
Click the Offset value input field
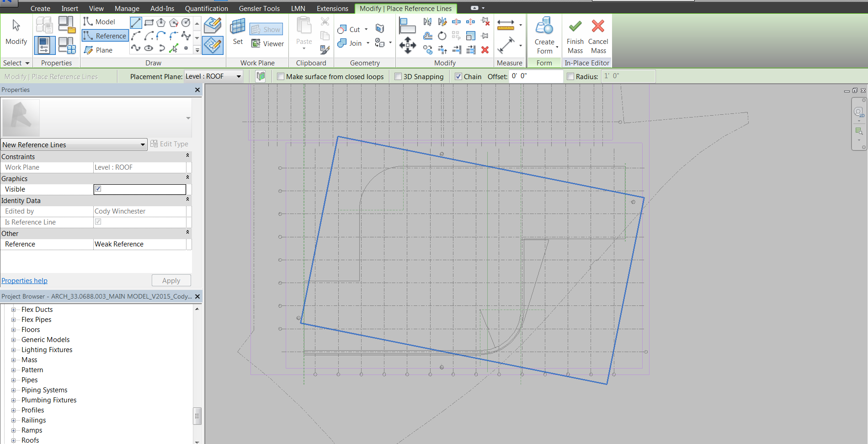pyautogui.click(x=536, y=76)
